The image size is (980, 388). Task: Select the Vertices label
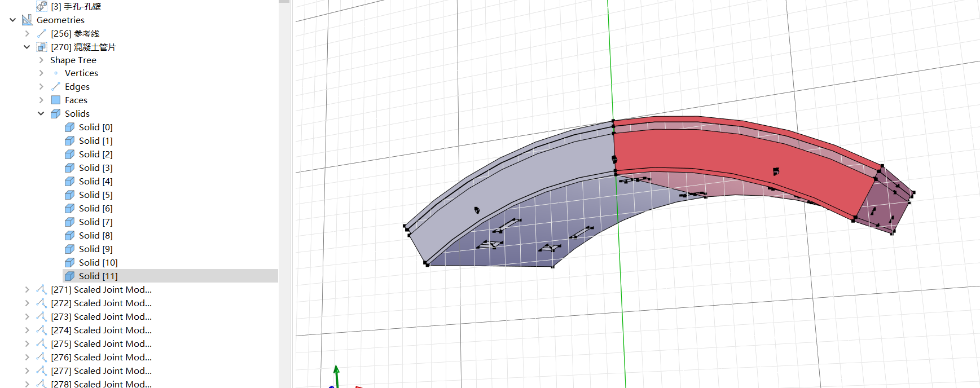click(81, 73)
